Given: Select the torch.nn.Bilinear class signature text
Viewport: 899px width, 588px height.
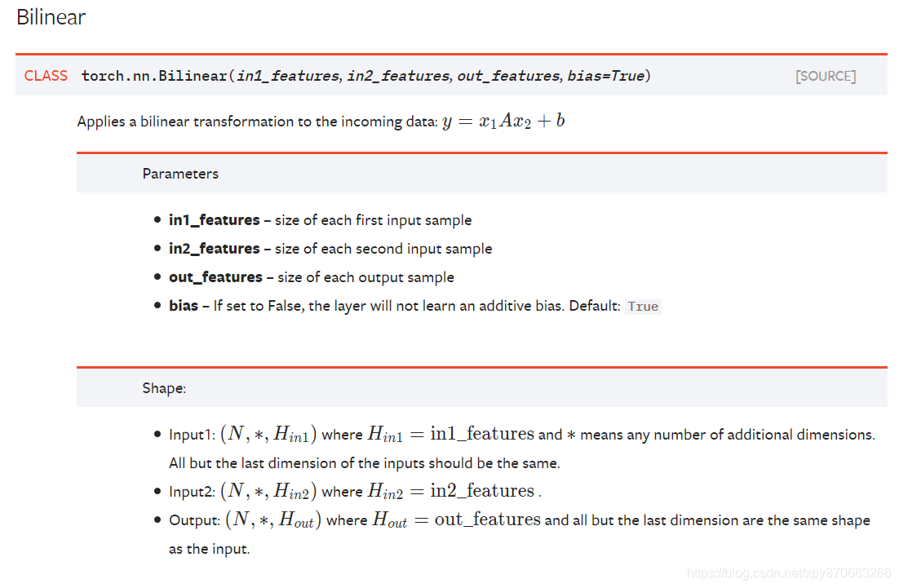Looking at the screenshot, I should [365, 76].
